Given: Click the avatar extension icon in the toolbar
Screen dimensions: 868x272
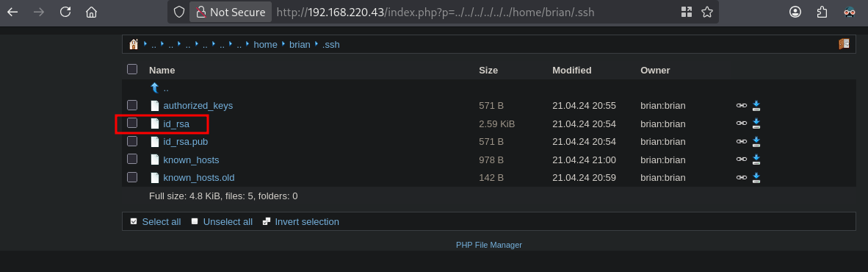Looking at the screenshot, I should coord(850,12).
